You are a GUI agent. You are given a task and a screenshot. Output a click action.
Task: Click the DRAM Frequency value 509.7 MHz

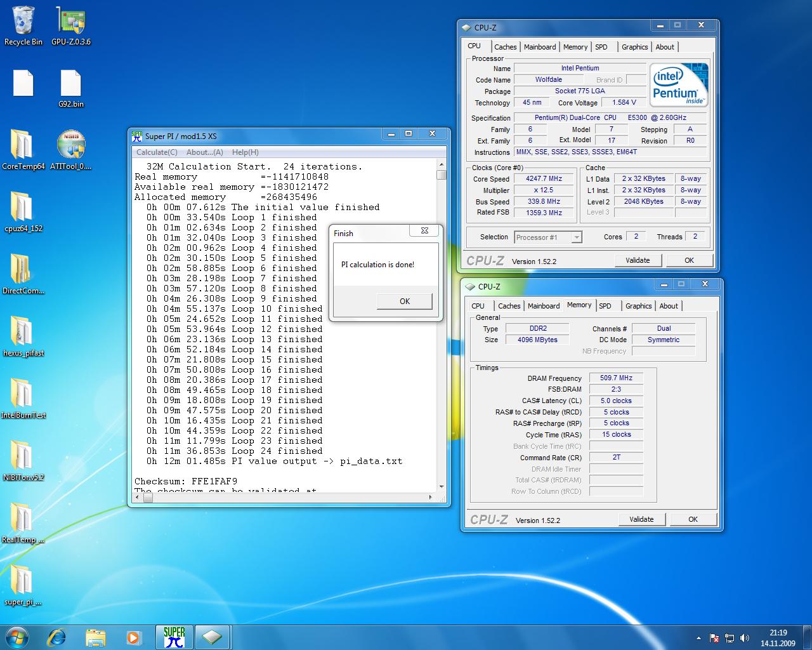(x=616, y=378)
